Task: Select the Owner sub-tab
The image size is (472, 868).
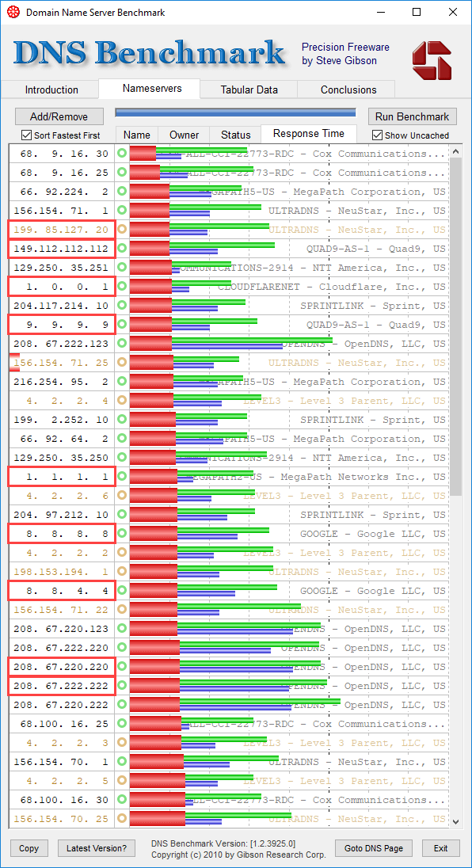Action: (x=185, y=135)
